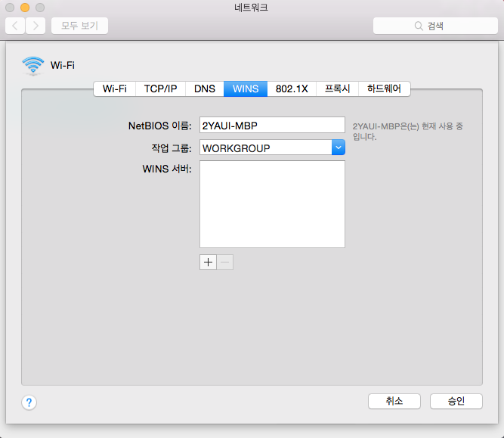Open help with the question mark button
504x438 pixels.
coord(30,402)
